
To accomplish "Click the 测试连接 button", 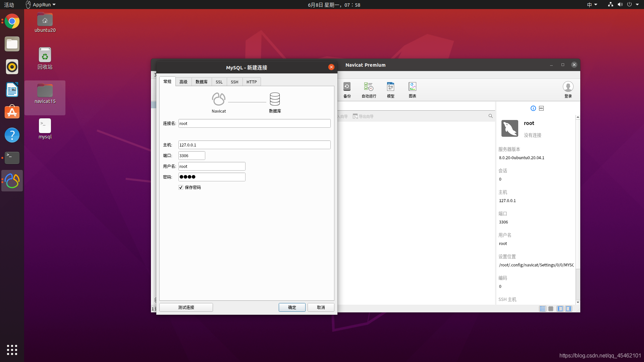I will coord(186,307).
